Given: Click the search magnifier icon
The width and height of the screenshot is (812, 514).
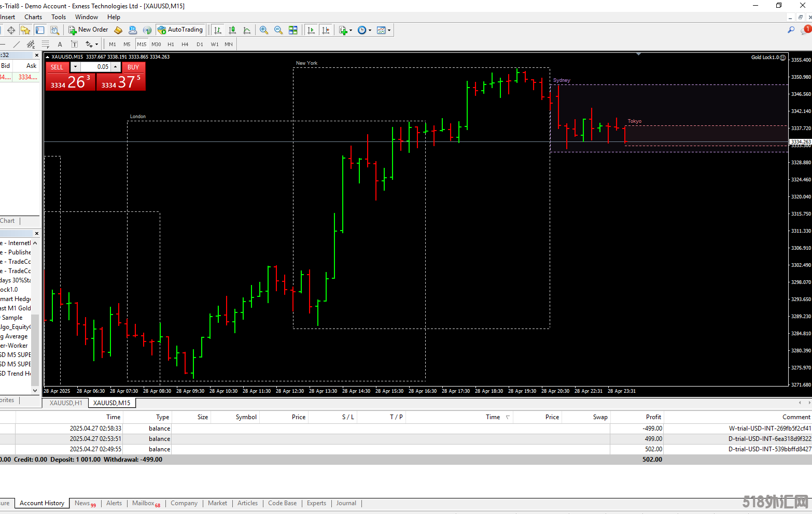Looking at the screenshot, I should [x=791, y=30].
